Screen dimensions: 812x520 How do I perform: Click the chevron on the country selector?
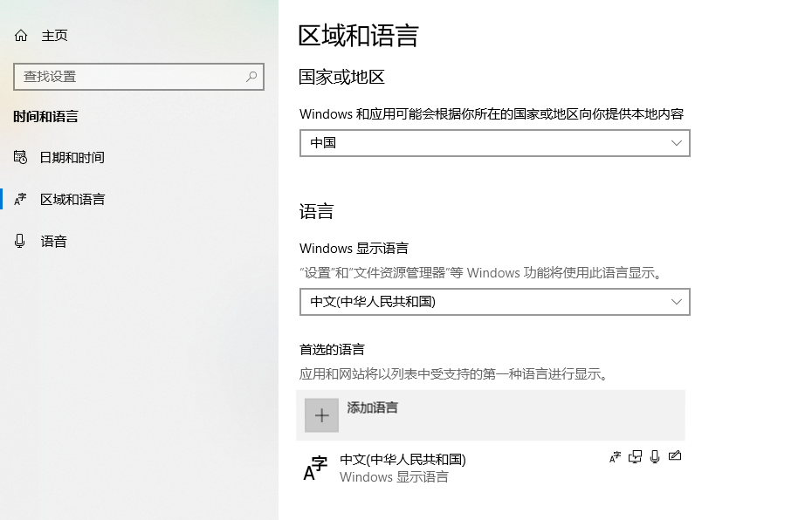(677, 143)
